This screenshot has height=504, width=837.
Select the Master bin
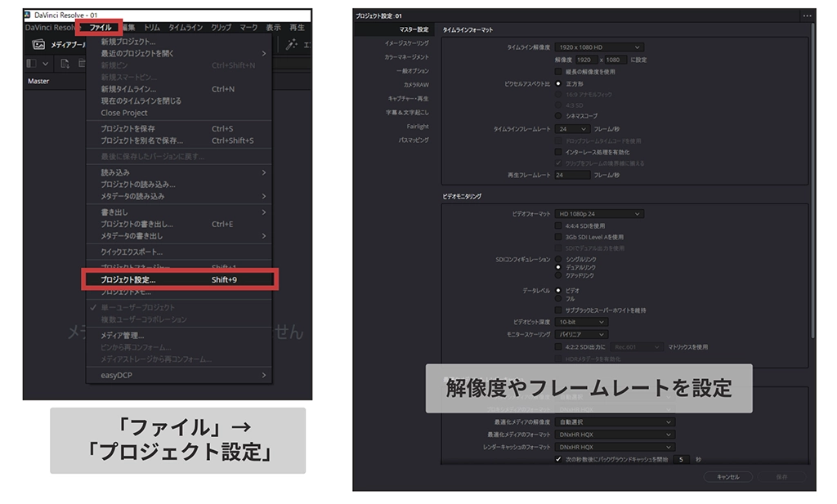[38, 81]
